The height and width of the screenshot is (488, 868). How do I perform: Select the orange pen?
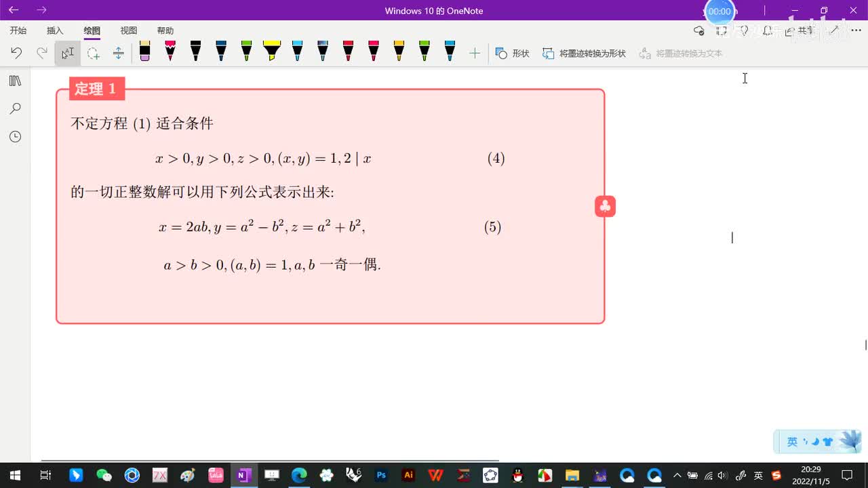pyautogui.click(x=399, y=52)
